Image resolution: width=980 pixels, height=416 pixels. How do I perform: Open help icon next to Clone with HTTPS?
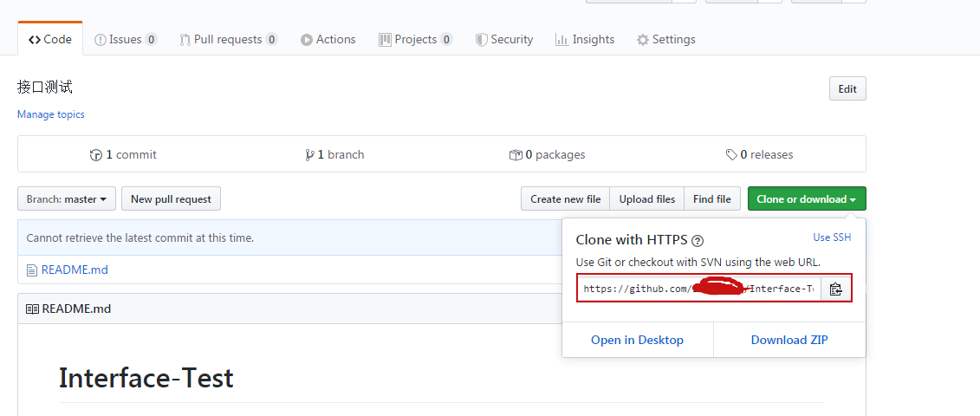(x=698, y=240)
